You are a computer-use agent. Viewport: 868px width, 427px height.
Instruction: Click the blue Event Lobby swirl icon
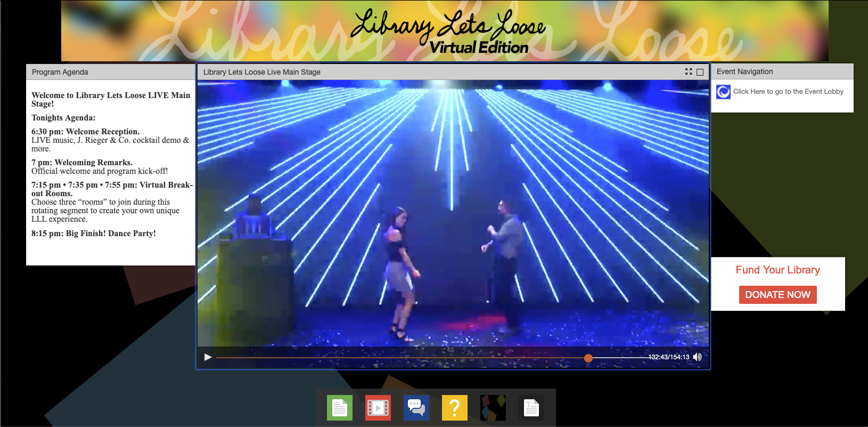click(723, 92)
